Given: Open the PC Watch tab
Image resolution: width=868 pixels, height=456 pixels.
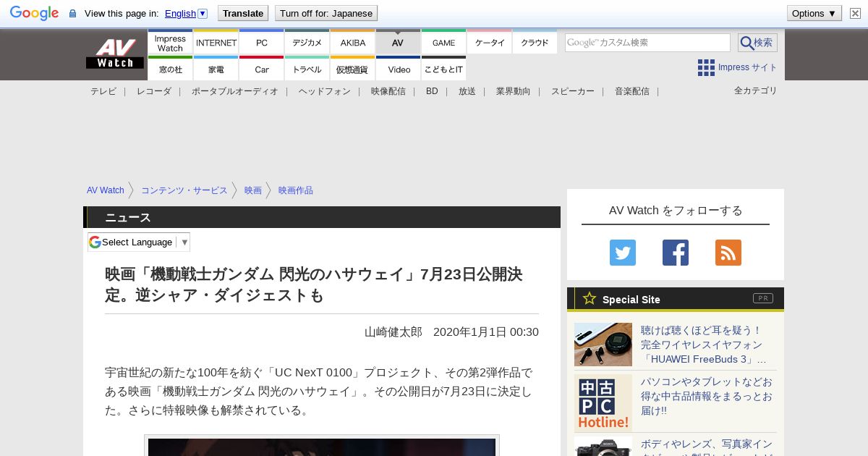Looking at the screenshot, I should pyautogui.click(x=261, y=42).
